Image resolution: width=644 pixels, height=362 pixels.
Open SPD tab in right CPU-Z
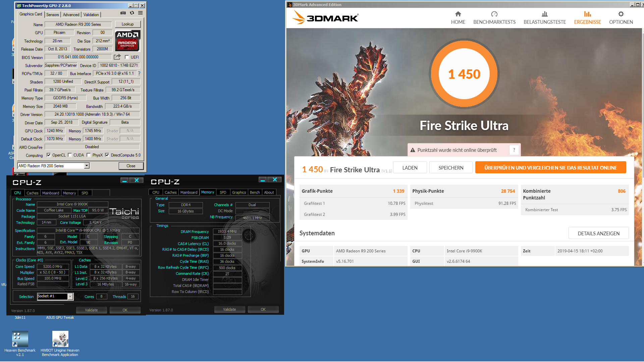pos(223,192)
